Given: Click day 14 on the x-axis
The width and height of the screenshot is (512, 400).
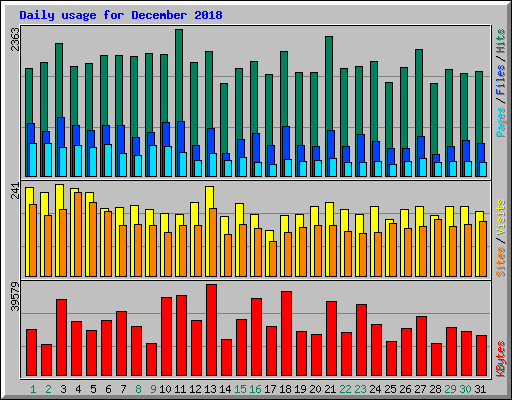Looking at the screenshot, I should click(x=225, y=389).
